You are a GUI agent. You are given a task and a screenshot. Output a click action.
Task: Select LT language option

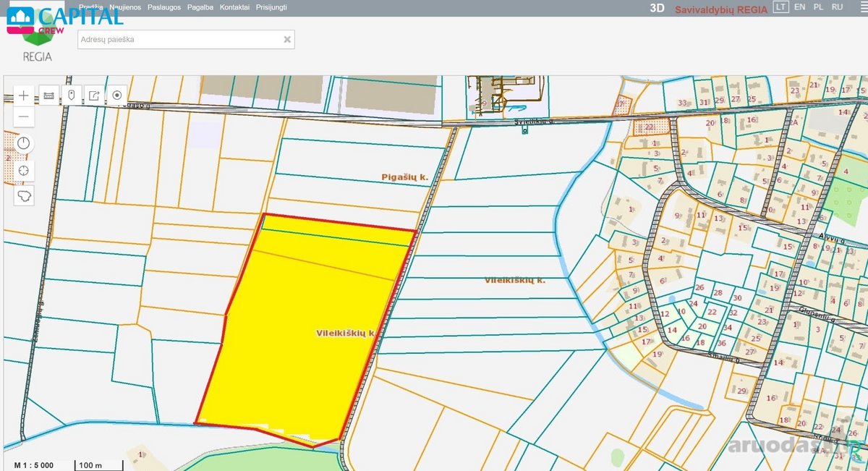click(x=780, y=7)
